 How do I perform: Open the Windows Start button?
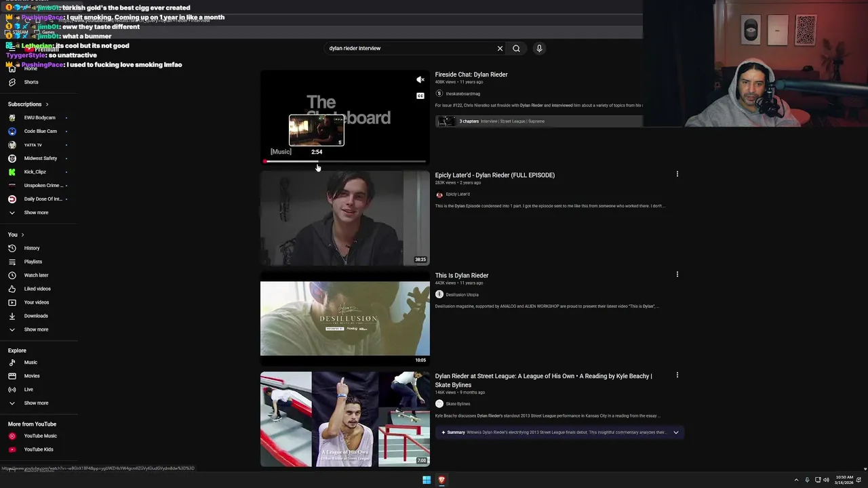click(427, 480)
